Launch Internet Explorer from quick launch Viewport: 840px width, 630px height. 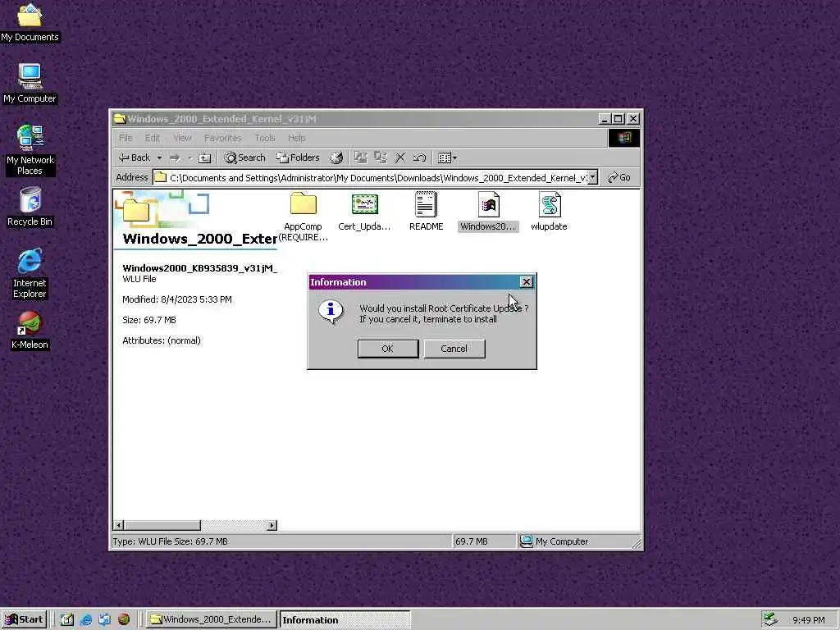[85, 620]
